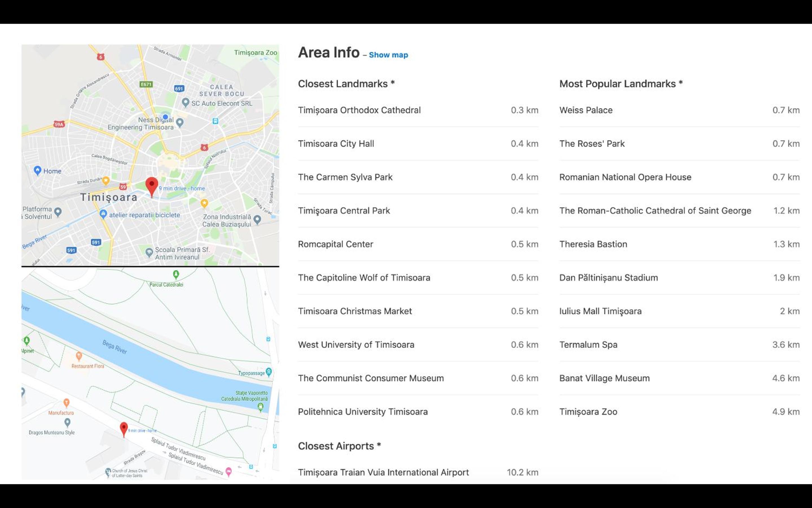This screenshot has height=508, width=812.
Task: Click the Alpinet park icon
Action: click(x=27, y=340)
